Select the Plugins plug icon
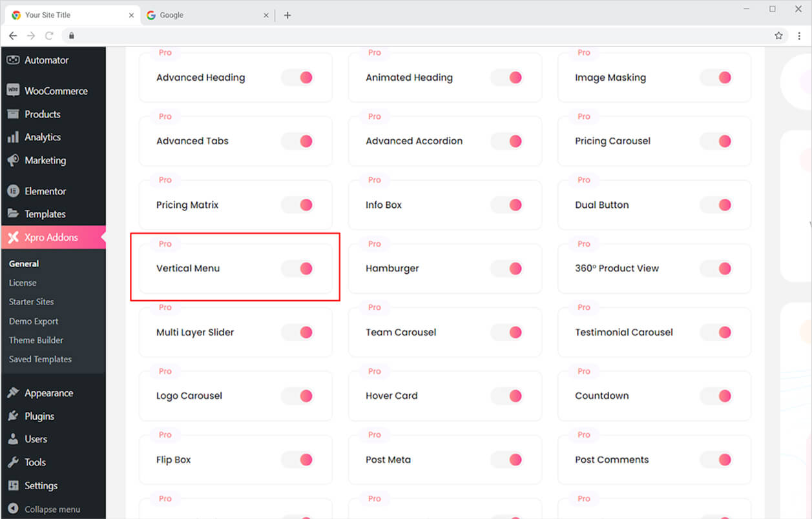This screenshot has height=519, width=812. [13, 416]
